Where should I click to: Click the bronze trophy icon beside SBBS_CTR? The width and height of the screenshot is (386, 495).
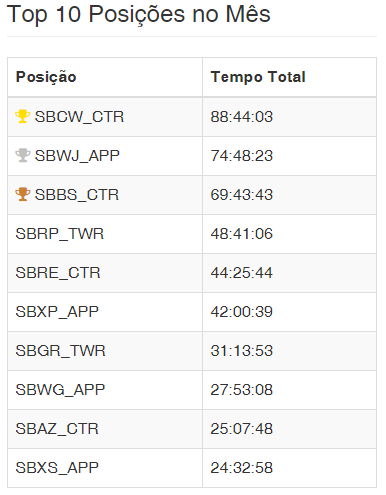pyautogui.click(x=23, y=194)
